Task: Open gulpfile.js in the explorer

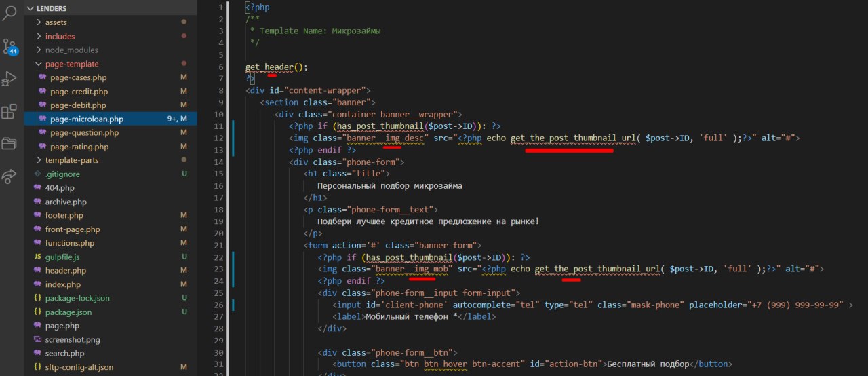Action: (111, 257)
